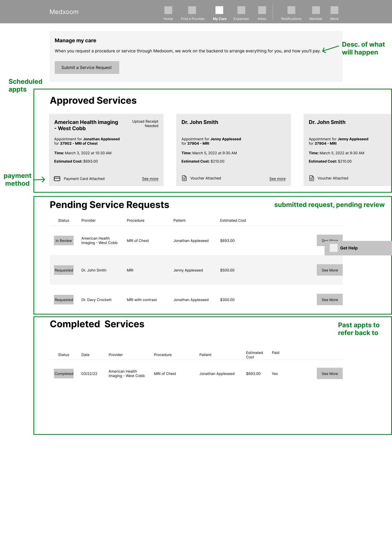Click $500.00 estimated cost in pending table
Image resolution: width=392 pixels, height=543 pixels.
click(227, 270)
